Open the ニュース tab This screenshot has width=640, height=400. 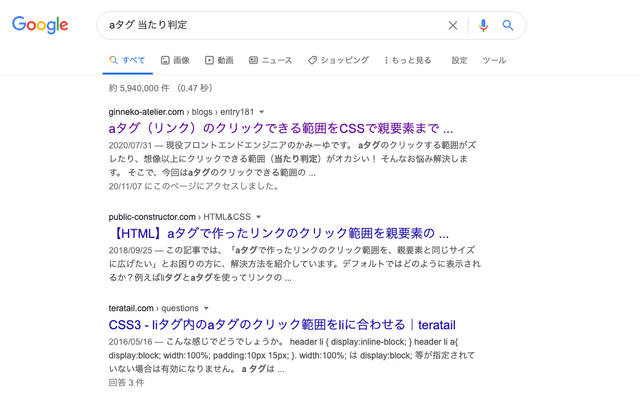click(271, 60)
